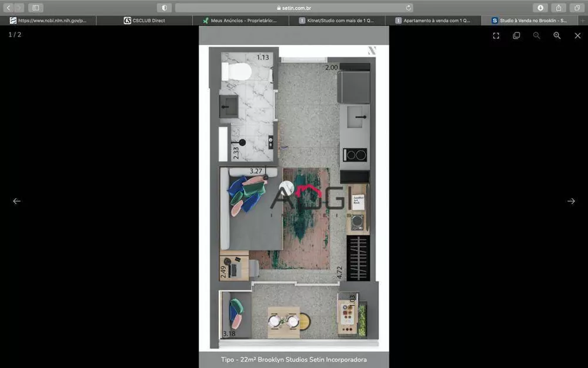Show the Safari tab overview

pos(577,8)
